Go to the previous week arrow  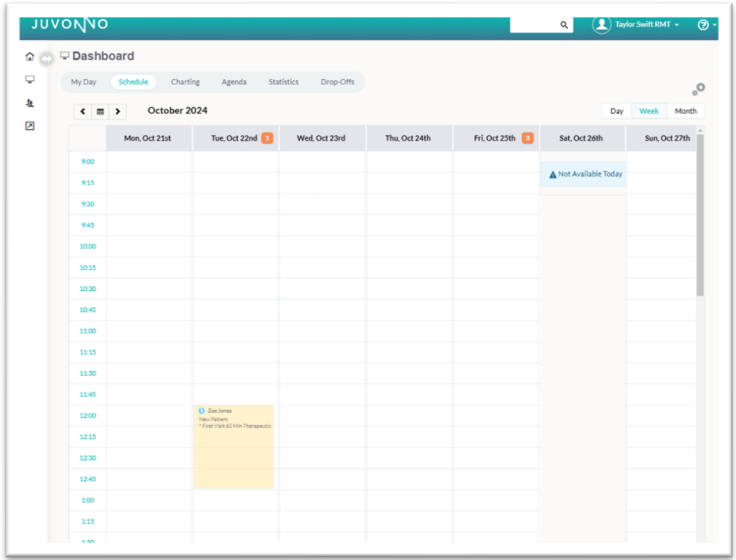[x=83, y=112]
